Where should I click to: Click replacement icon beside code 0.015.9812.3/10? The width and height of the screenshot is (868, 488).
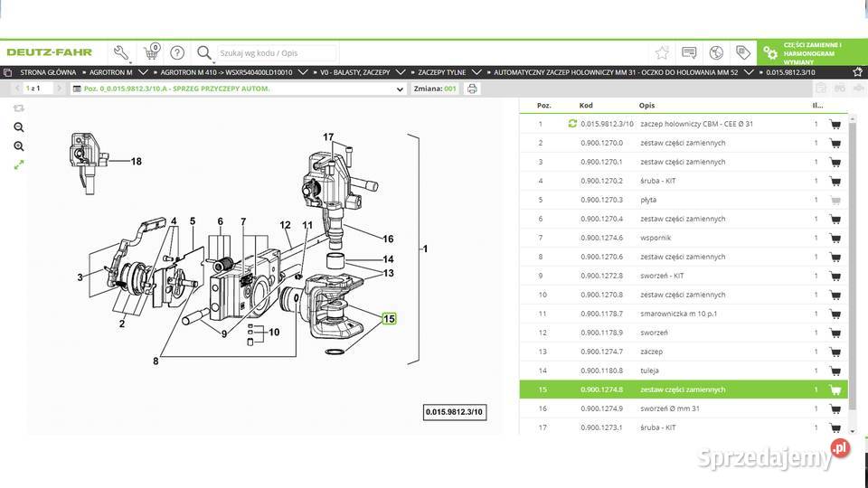(571, 124)
